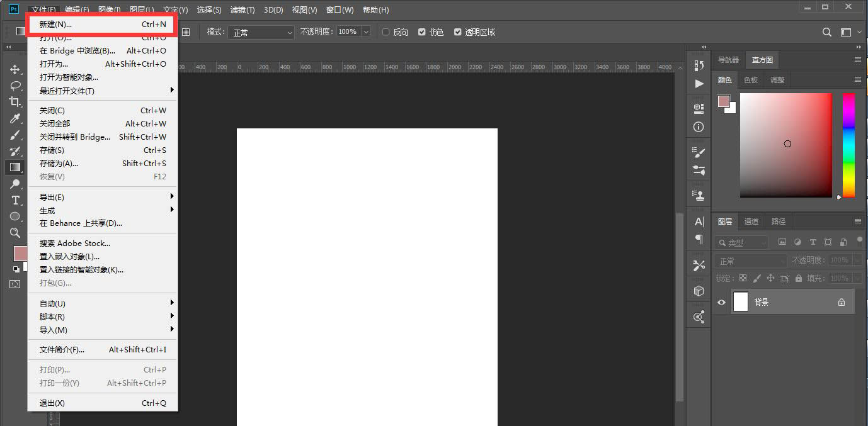
Task: Switch to the 调整 tab
Action: click(x=777, y=80)
